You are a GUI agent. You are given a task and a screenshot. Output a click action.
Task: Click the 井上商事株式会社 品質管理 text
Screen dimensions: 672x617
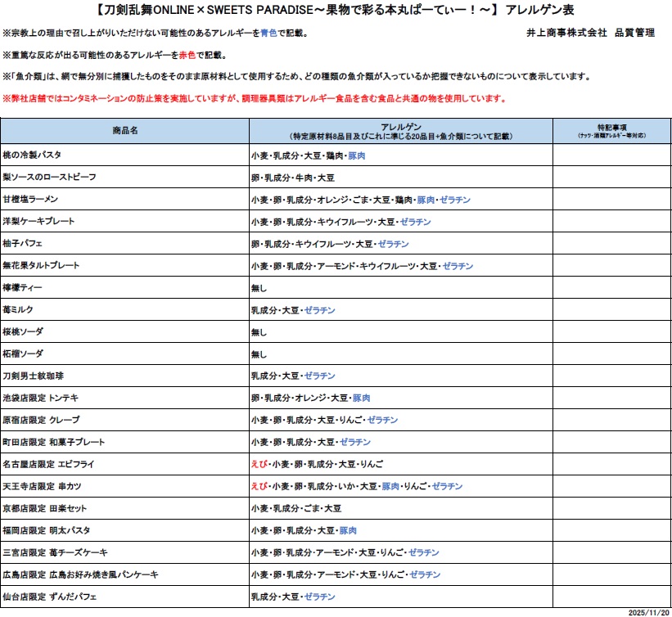(x=591, y=33)
